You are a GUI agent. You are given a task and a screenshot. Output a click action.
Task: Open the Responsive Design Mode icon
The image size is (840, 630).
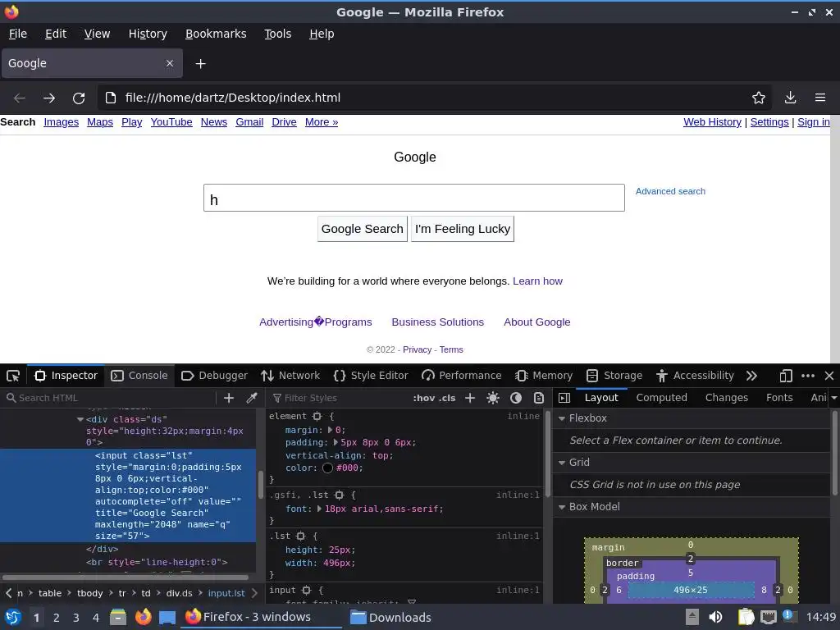click(x=786, y=376)
